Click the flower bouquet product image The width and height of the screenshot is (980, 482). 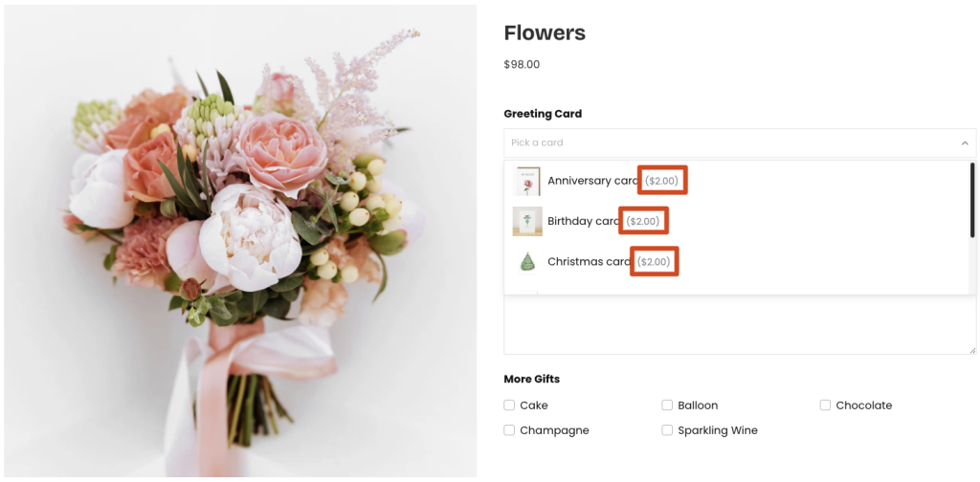click(x=240, y=241)
